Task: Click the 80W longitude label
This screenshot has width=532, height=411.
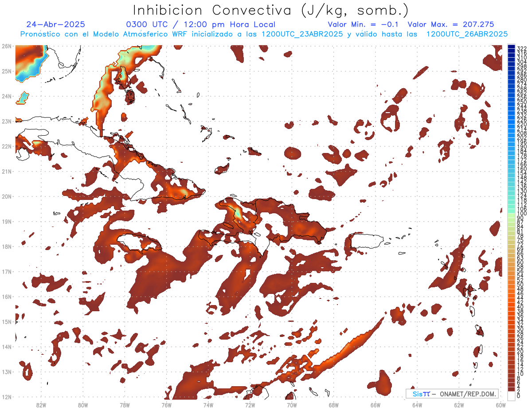Action: coord(83,405)
